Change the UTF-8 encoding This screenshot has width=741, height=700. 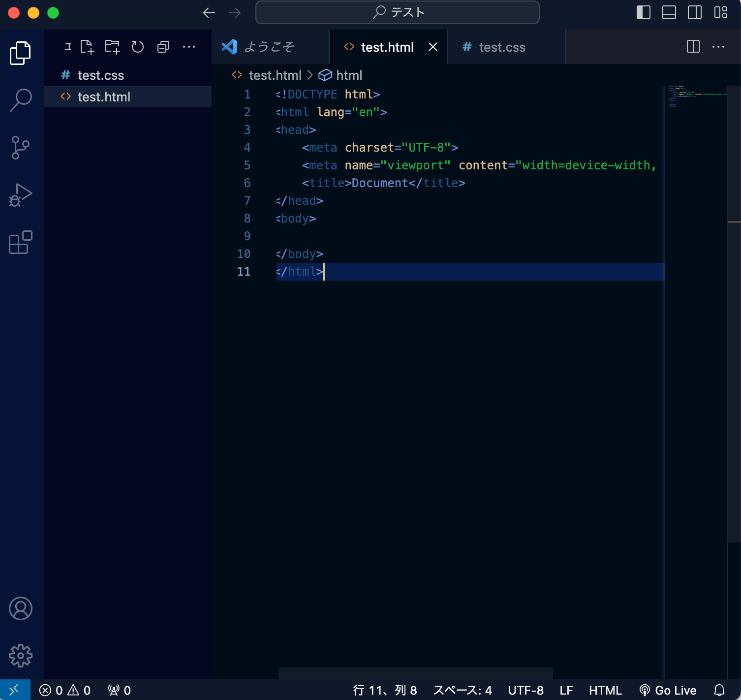tap(525, 690)
